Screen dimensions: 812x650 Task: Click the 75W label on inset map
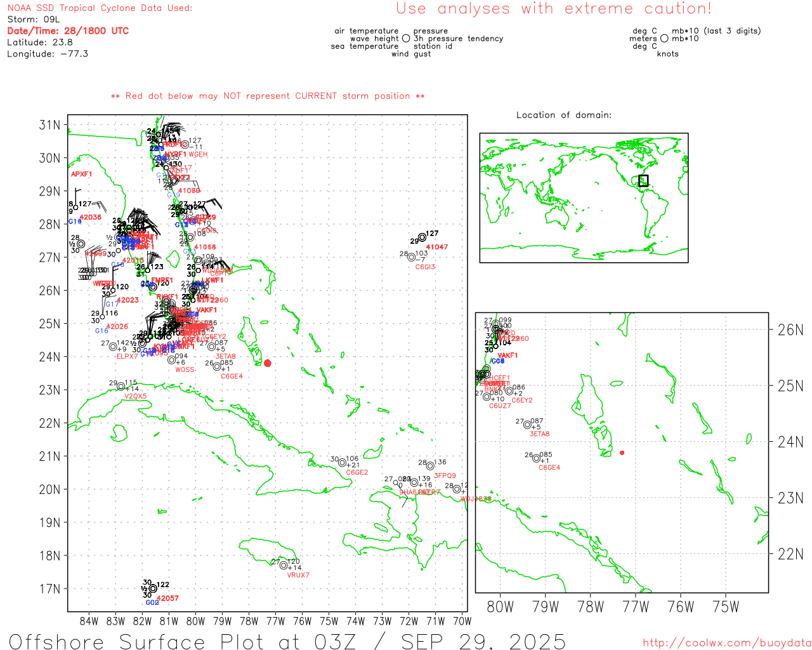pos(726,606)
